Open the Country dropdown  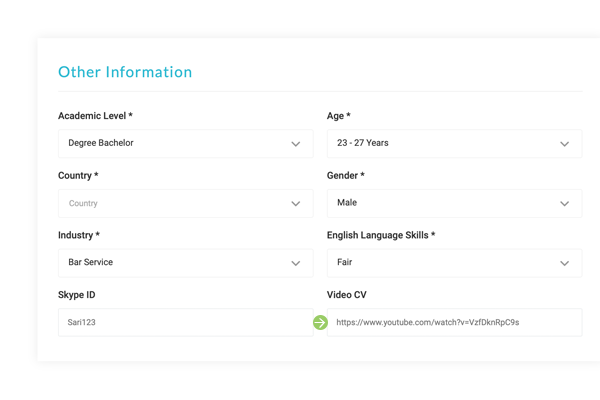(186, 203)
